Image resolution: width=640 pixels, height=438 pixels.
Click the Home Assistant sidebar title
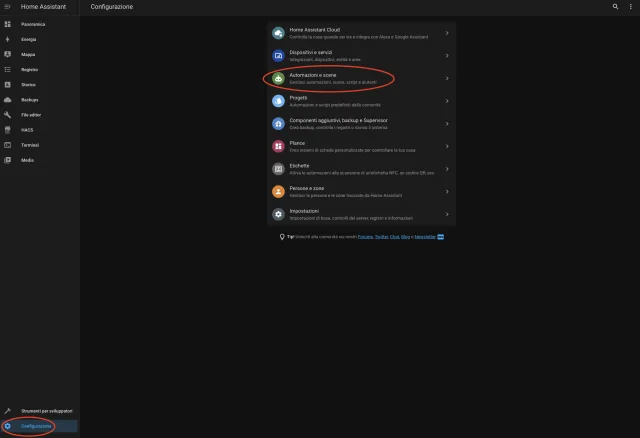(43, 7)
